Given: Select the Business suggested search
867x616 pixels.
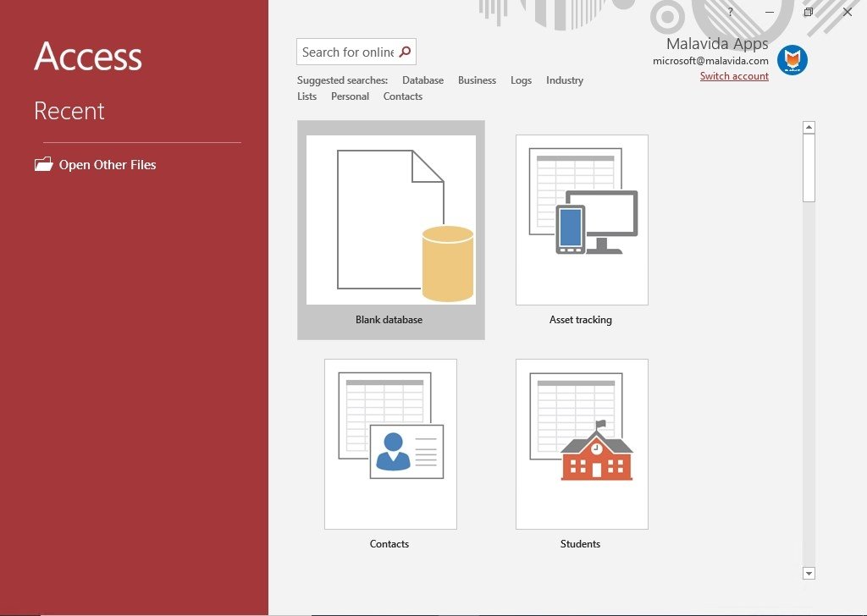Looking at the screenshot, I should pyautogui.click(x=477, y=80).
